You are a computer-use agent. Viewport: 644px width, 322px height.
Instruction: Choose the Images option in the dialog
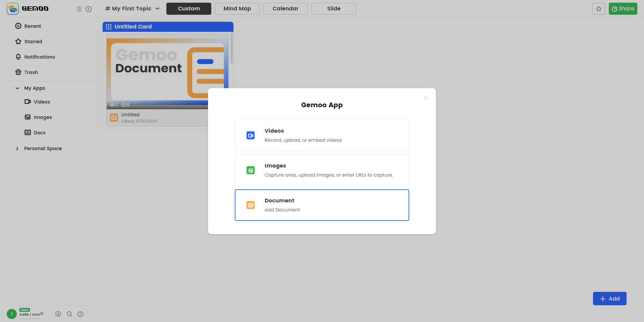(x=322, y=170)
